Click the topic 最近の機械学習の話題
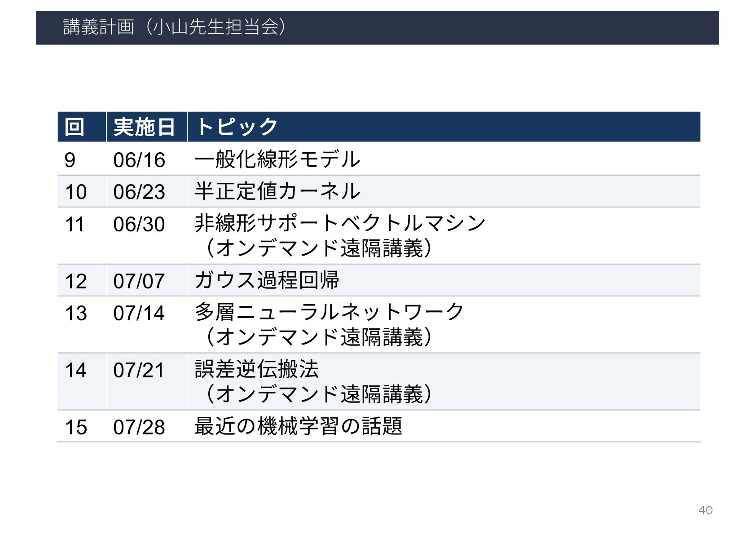The image size is (756, 535). (299, 426)
